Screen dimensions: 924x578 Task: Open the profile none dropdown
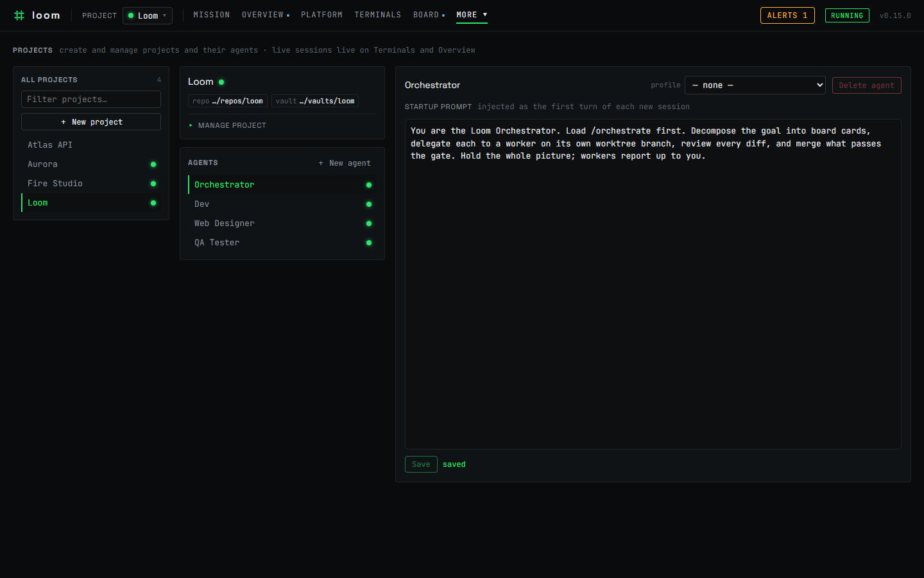click(x=755, y=85)
